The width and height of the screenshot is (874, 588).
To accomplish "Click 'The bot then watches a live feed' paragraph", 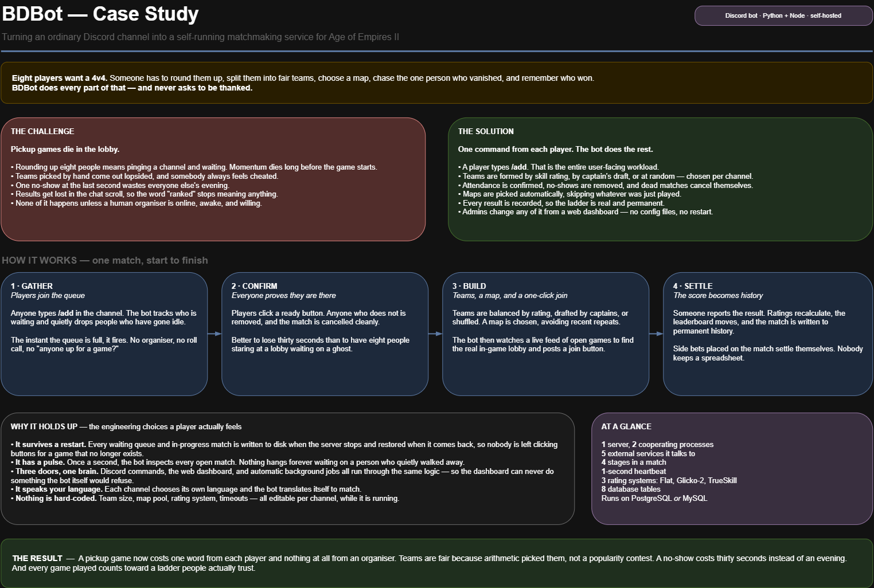I will (x=543, y=344).
